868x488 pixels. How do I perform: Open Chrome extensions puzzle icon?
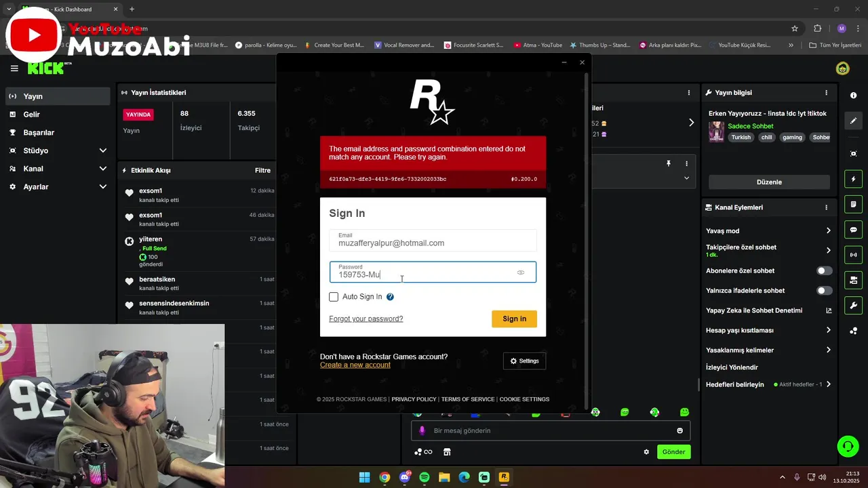click(x=817, y=28)
